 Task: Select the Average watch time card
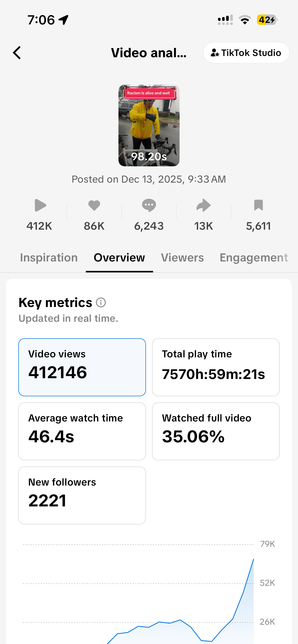pos(82,431)
